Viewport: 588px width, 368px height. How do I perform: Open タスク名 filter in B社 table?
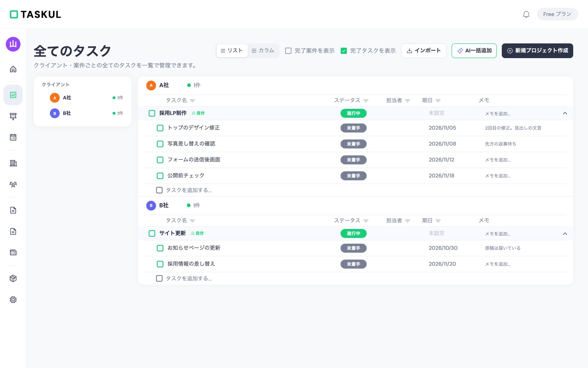192,221
